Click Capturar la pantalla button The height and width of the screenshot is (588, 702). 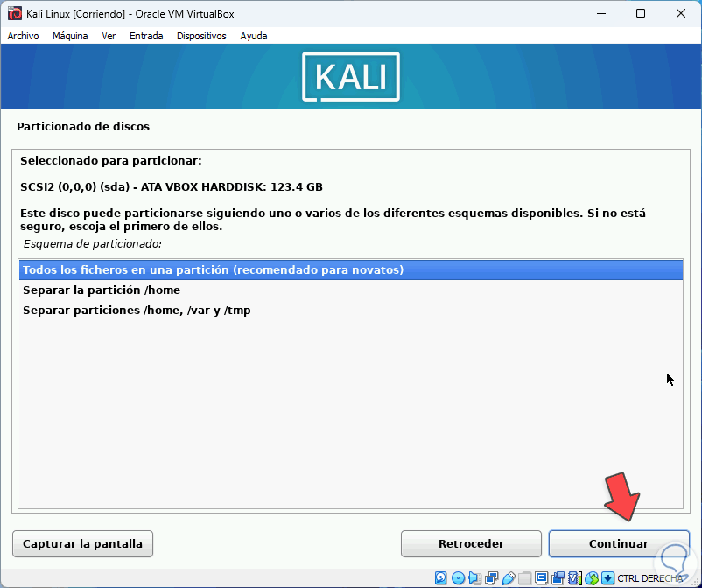(83, 543)
